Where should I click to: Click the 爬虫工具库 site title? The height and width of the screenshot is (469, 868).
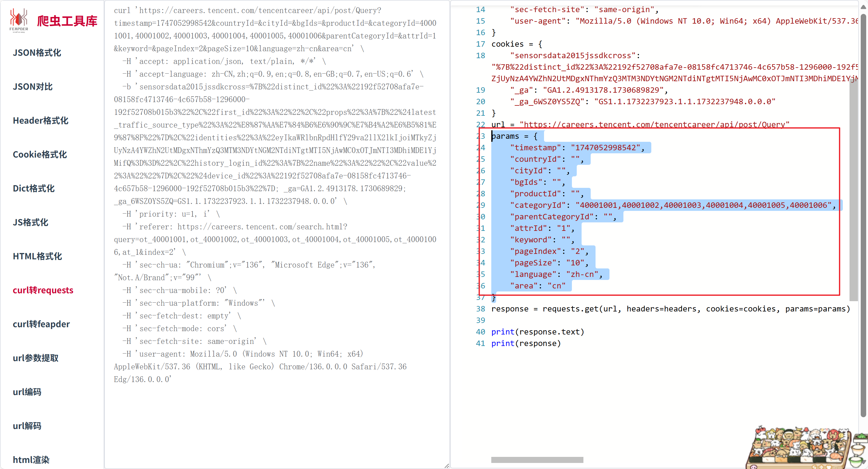[x=67, y=21]
